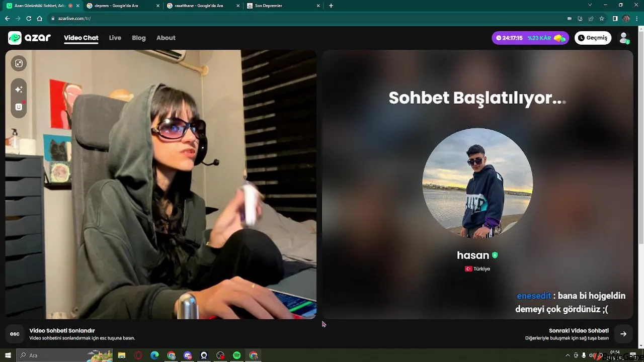The image size is (644, 362).
Task: Click the Azar logo in the header
Action: pyautogui.click(x=29, y=38)
